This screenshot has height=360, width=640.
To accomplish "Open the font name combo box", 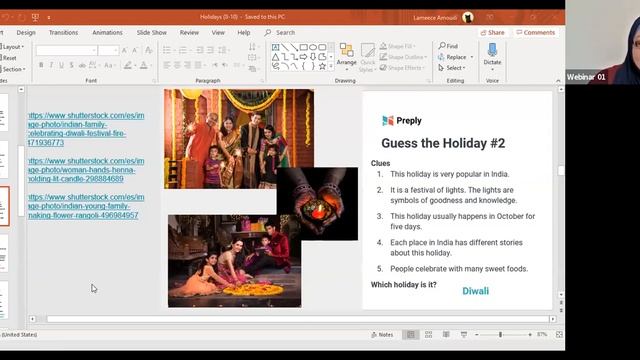I will point(66,50).
